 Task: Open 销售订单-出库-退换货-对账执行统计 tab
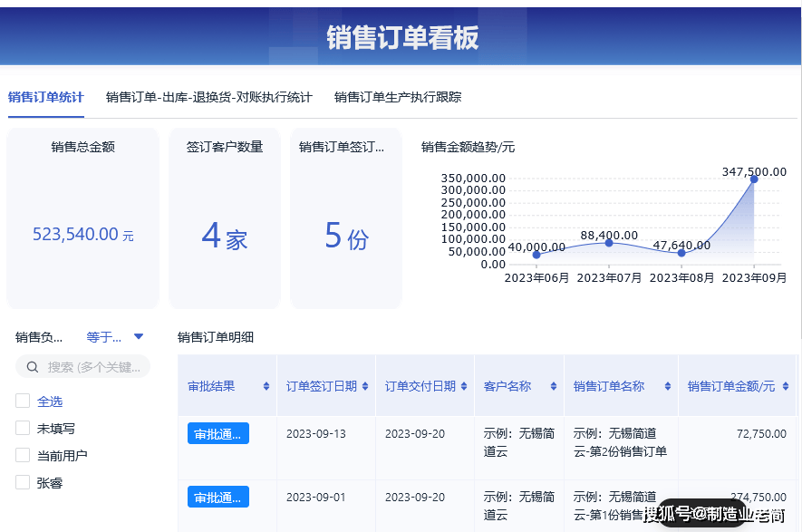[208, 97]
